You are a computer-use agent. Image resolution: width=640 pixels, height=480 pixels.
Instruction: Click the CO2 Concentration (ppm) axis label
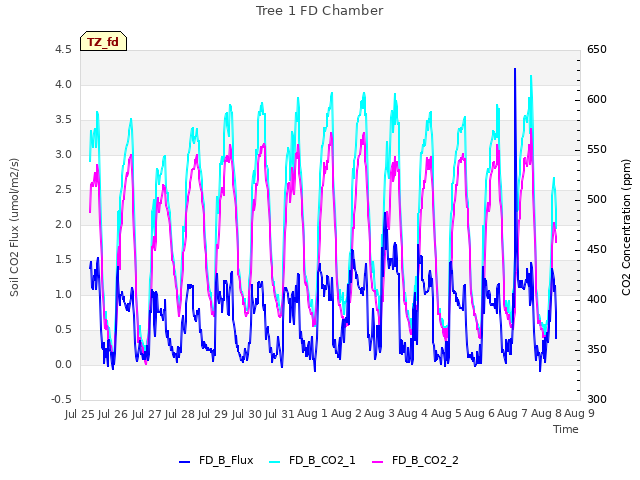[x=626, y=227]
